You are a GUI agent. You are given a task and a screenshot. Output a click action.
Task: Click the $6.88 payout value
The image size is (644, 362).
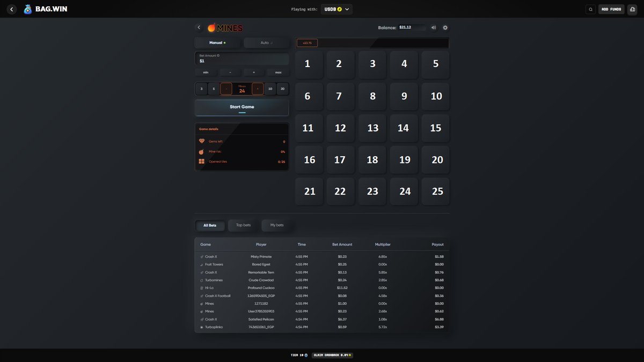pos(439,319)
